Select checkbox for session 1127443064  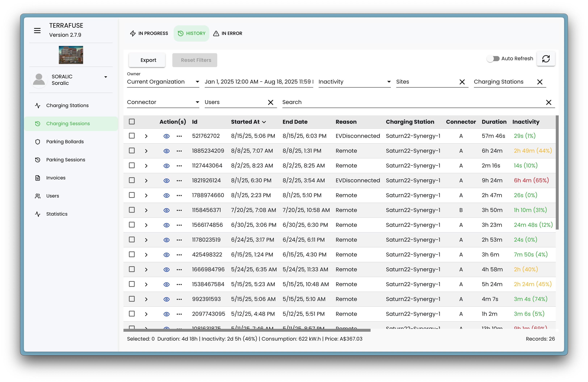coord(132,165)
